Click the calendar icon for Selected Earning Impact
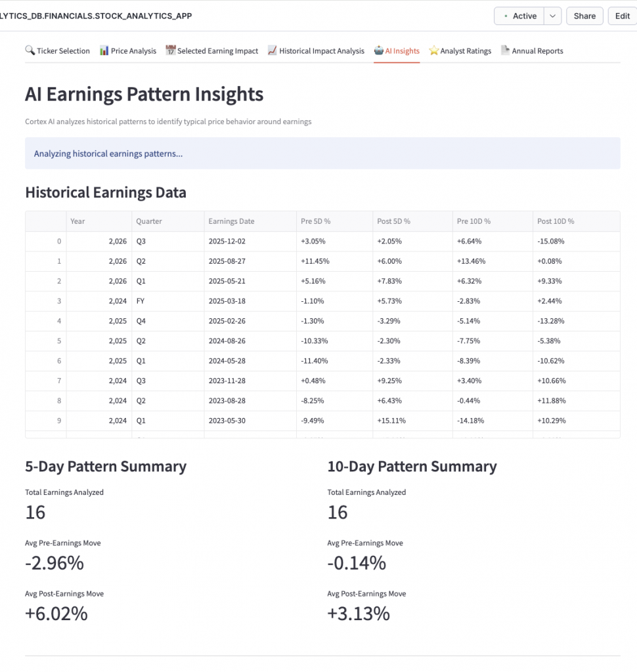 pos(171,51)
